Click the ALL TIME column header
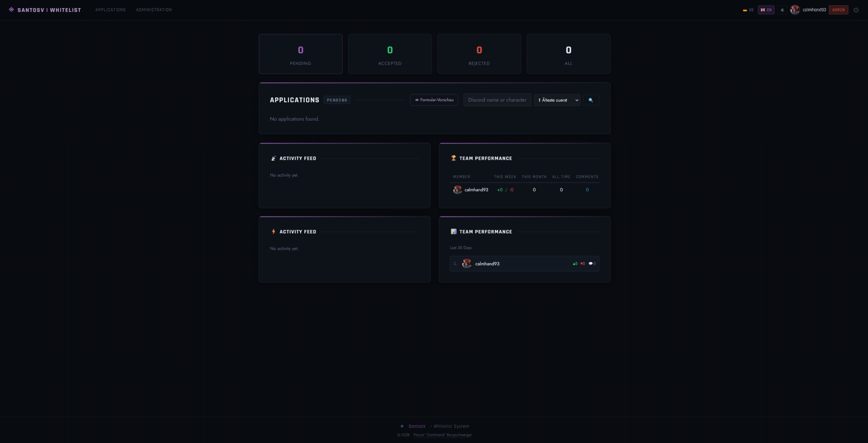Image resolution: width=868 pixels, height=443 pixels. (x=561, y=177)
